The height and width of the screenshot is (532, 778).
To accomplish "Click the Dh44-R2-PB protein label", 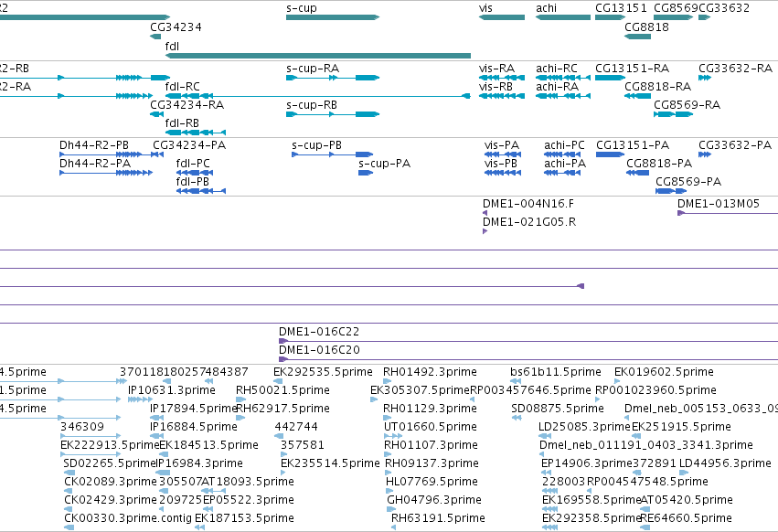I will [x=94, y=145].
